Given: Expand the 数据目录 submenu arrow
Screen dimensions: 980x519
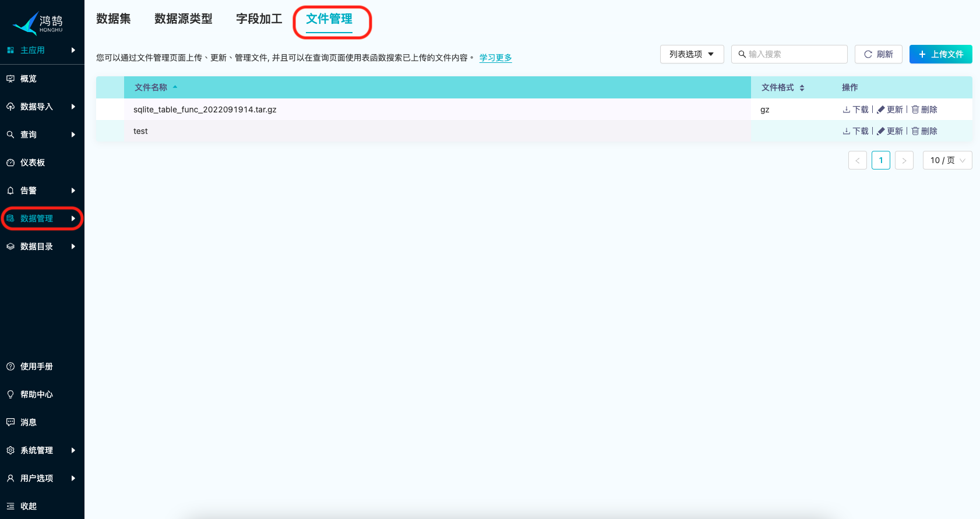Looking at the screenshot, I should point(73,246).
